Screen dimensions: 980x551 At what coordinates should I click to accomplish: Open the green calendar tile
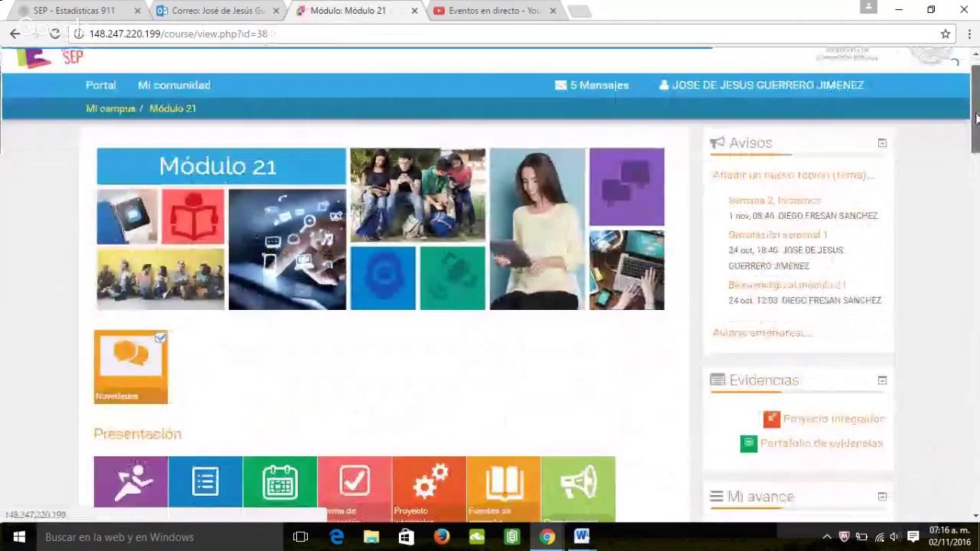(x=279, y=482)
